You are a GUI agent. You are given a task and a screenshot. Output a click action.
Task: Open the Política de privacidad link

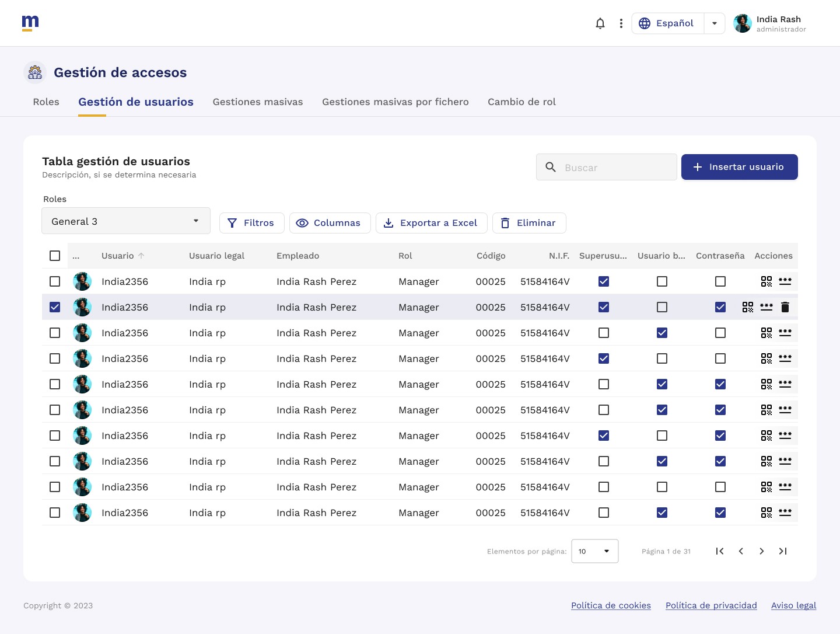(x=711, y=605)
